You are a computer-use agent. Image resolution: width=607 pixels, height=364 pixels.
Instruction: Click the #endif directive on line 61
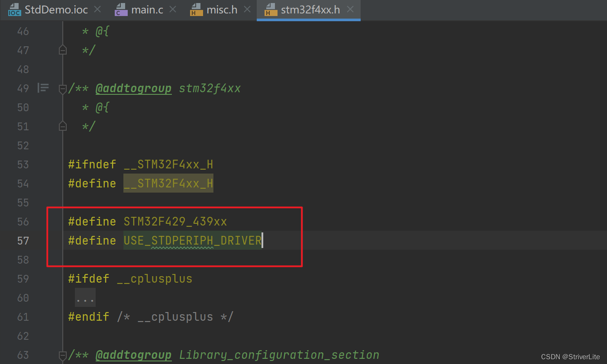coord(89,317)
